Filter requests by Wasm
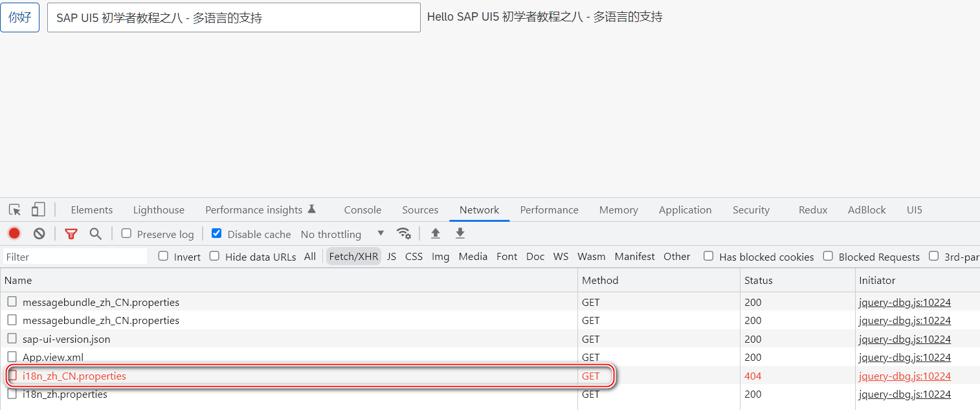This screenshot has width=980, height=410. click(x=592, y=256)
